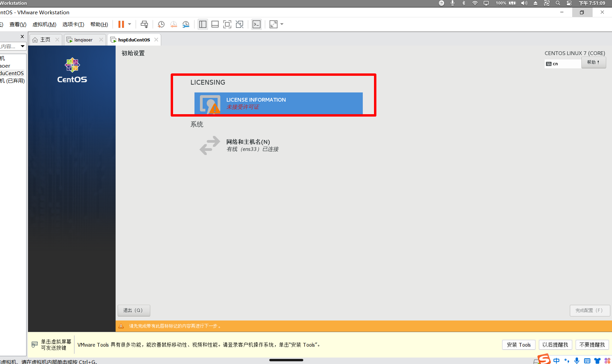Viewport: 612px width, 364px height.
Task: Open LICENSE INFORMATION settings
Action: [278, 103]
